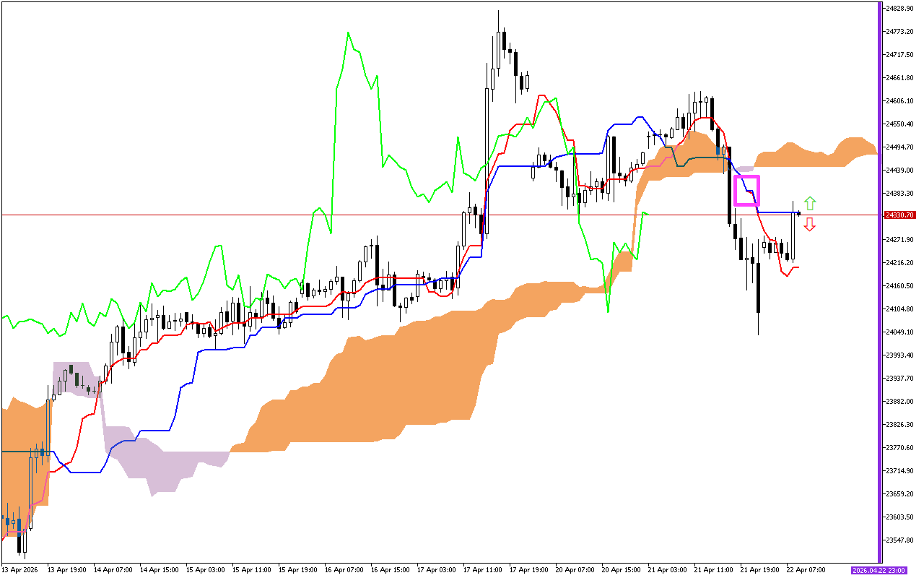Click the red 24330.70 current price label
The height and width of the screenshot is (578, 924).
click(899, 215)
